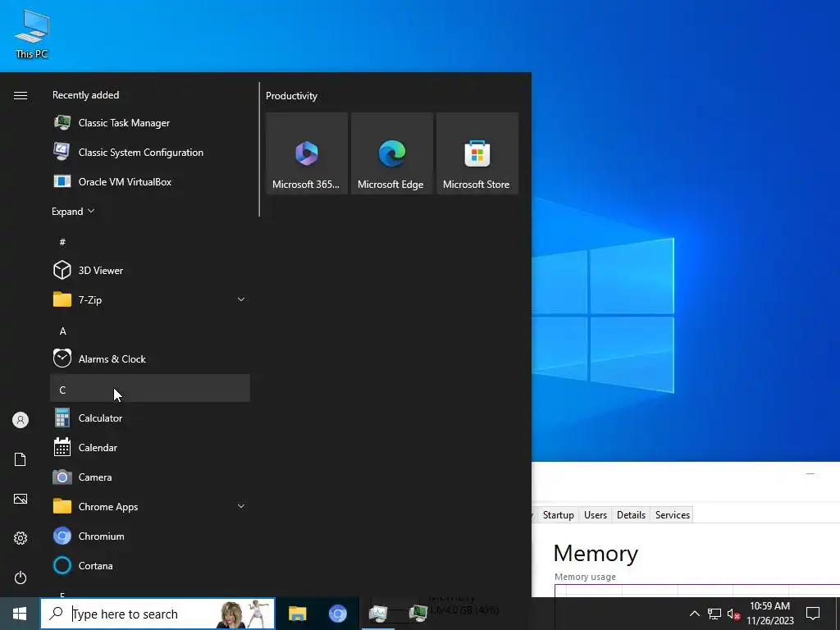Click the Recently added heading
840x630 pixels.
click(x=85, y=95)
